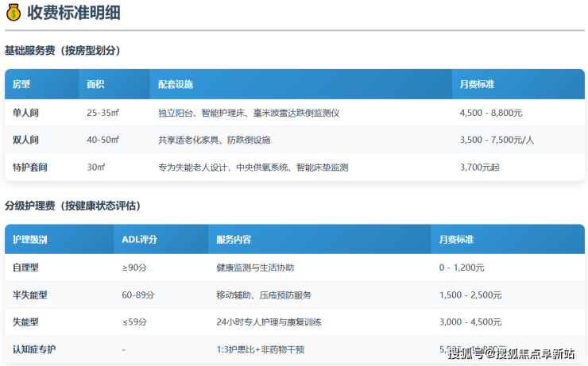Click the 房型 column header
Screen dimensions: 588x366
click(21, 84)
